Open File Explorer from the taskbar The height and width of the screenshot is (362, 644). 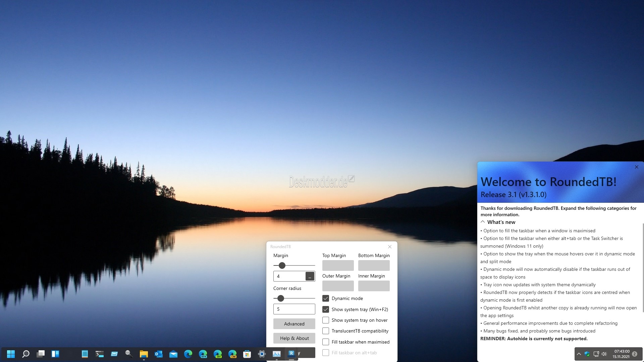click(144, 354)
